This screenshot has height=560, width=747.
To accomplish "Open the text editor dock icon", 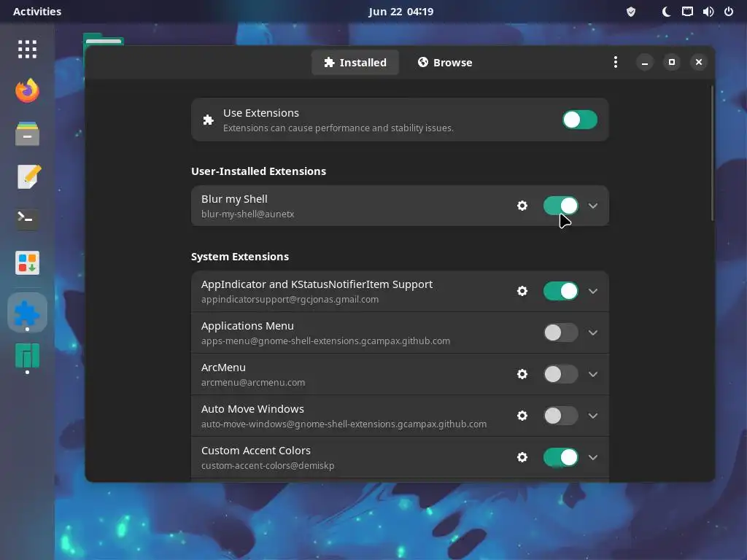I will [x=28, y=176].
